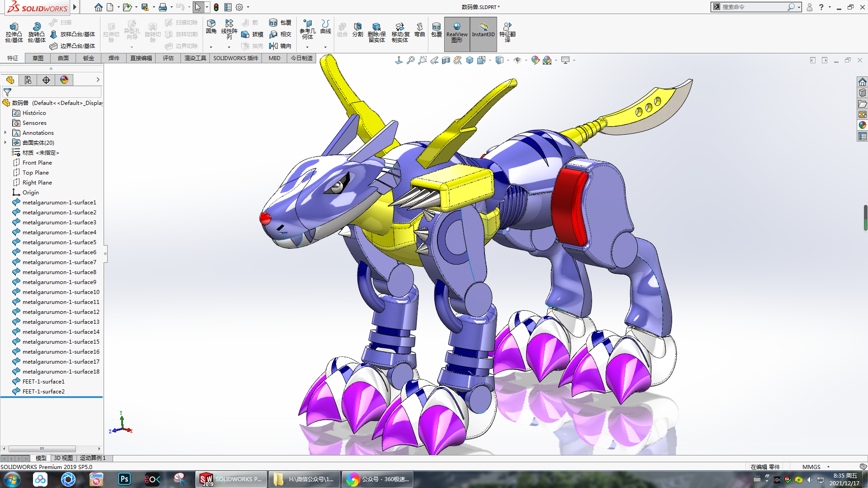
Task: Click the Zoom to Fit icon in view toolbar
Action: point(410,60)
